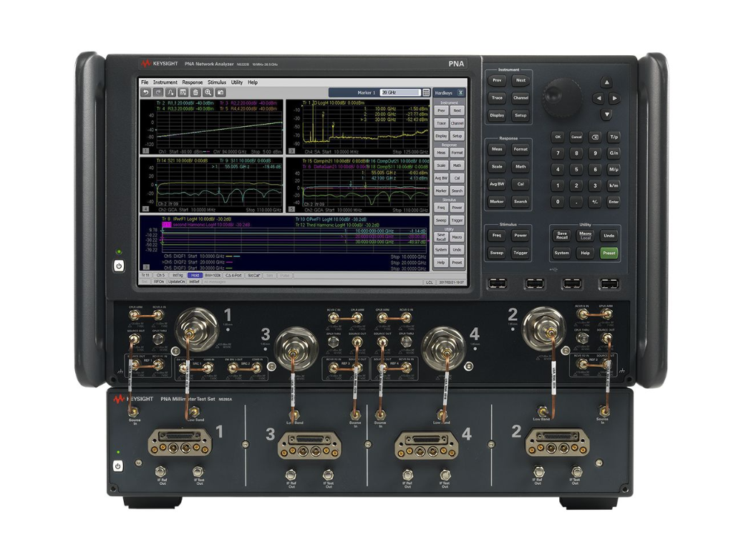Click the trash delete icon in the toolbar

click(x=195, y=92)
